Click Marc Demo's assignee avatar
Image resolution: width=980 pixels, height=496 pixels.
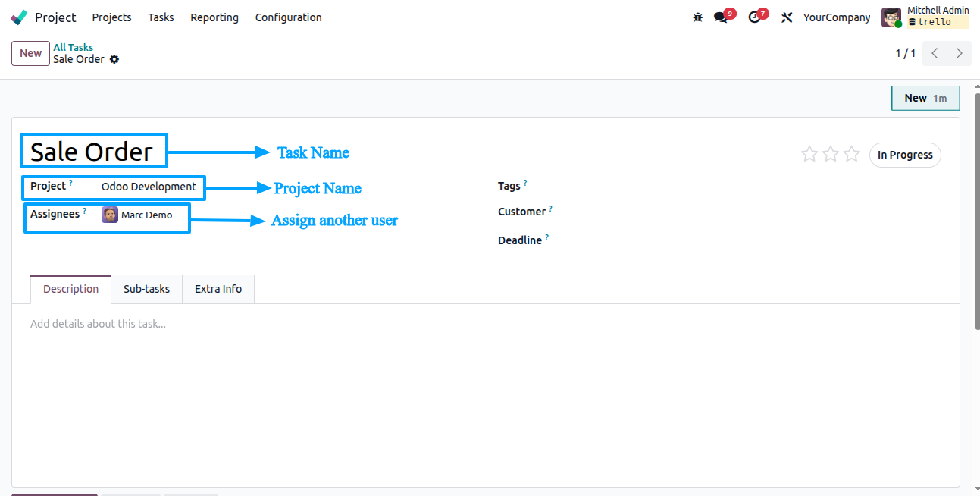click(110, 215)
